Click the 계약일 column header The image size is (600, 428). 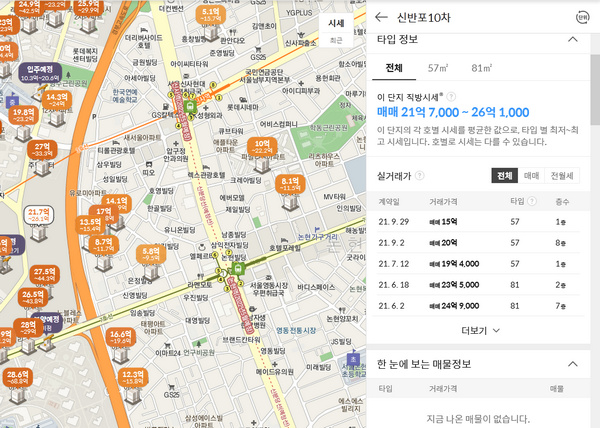point(389,202)
